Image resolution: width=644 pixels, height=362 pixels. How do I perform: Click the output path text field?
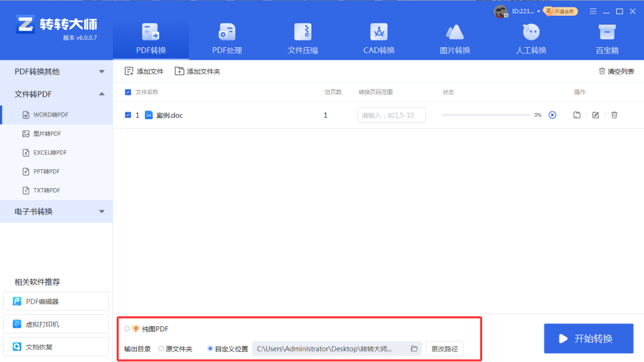pos(337,348)
